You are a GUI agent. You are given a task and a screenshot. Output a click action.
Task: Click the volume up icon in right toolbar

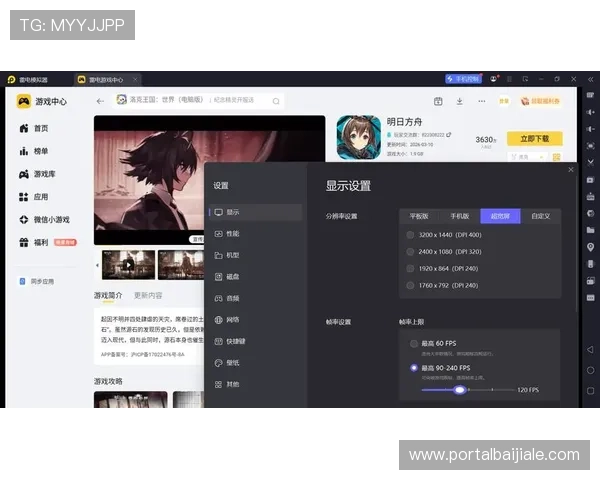[x=590, y=112]
